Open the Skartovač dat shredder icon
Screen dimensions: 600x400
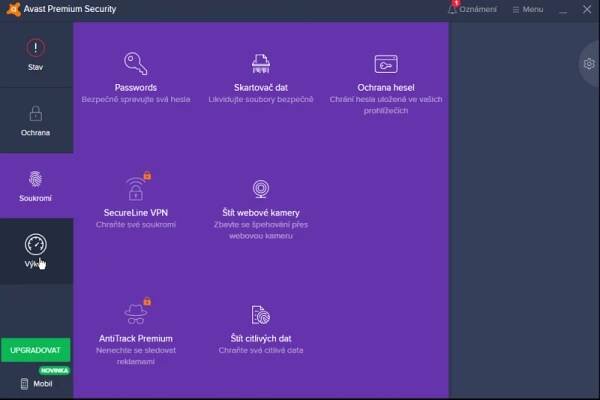coord(261,64)
